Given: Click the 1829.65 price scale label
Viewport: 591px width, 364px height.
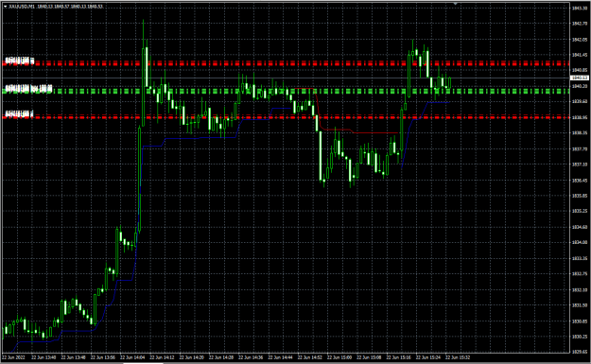Looking at the screenshot, I should 580,352.
